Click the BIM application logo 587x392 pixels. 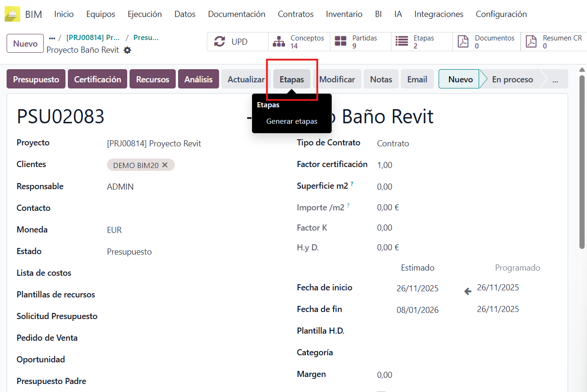(14, 14)
